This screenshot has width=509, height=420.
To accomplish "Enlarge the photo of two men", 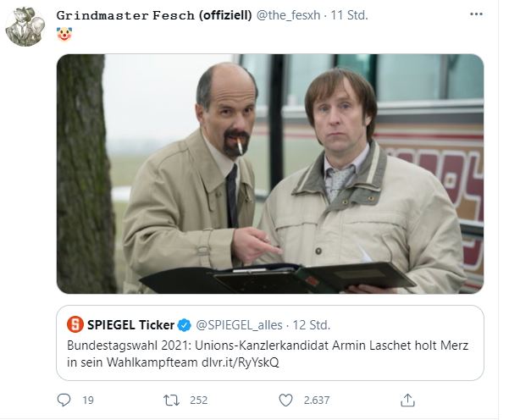I will [270, 174].
